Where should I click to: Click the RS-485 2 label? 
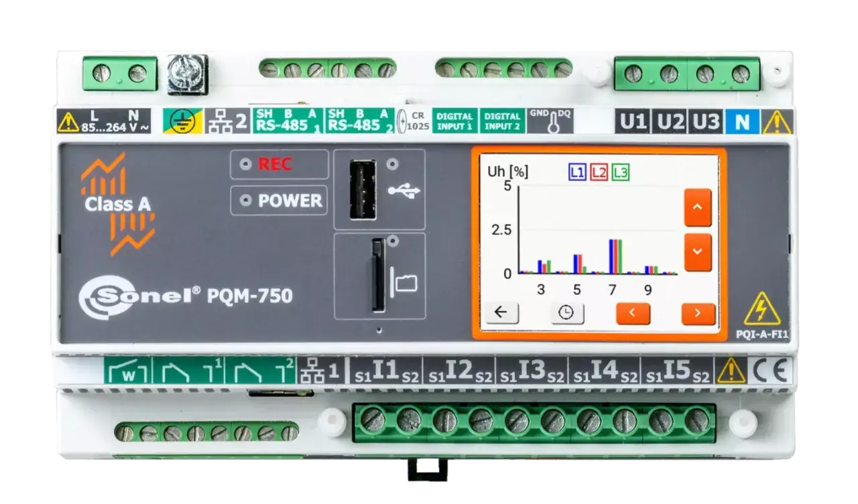(x=360, y=121)
